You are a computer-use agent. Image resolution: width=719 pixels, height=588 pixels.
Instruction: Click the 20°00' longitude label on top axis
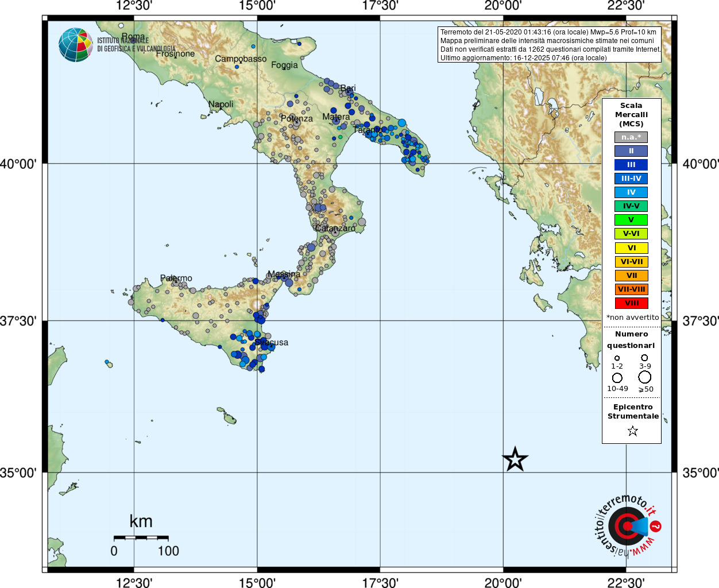click(x=503, y=6)
